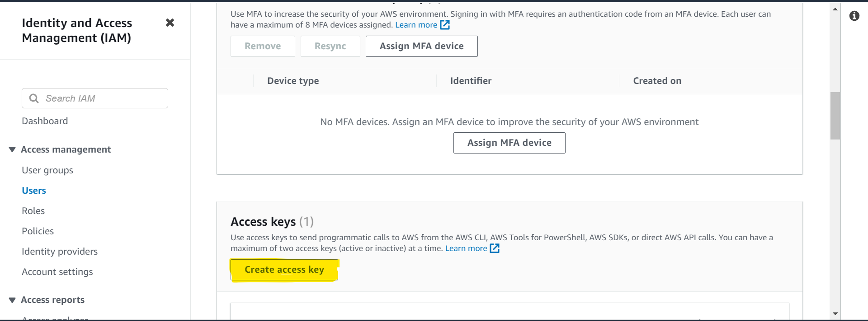Open external link icon after MFA Learn more
Image resolution: width=868 pixels, height=321 pixels.
click(445, 25)
